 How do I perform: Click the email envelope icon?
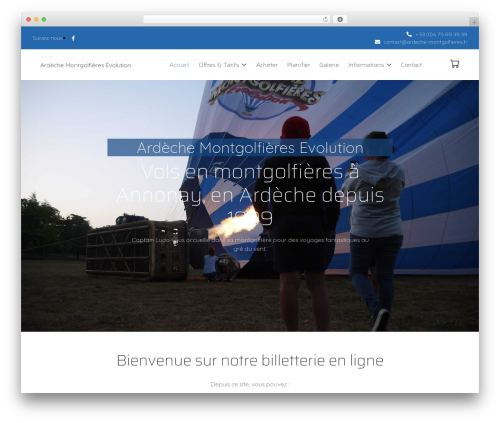point(377,42)
